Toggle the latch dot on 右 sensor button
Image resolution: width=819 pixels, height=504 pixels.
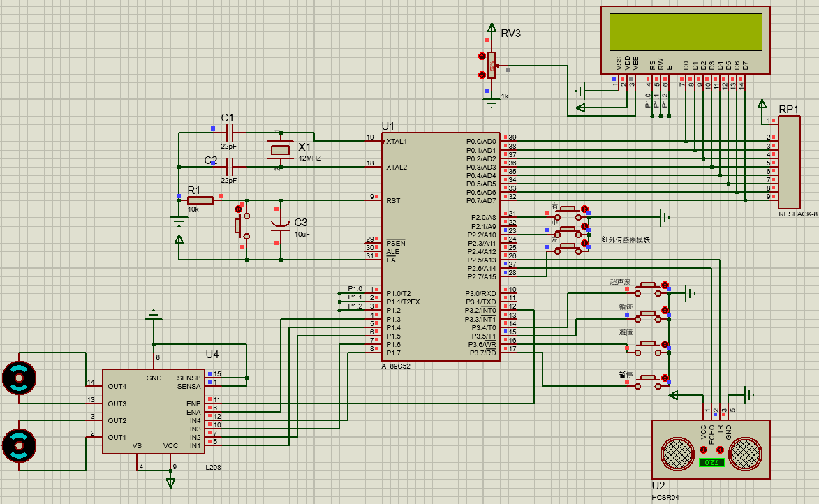point(585,209)
